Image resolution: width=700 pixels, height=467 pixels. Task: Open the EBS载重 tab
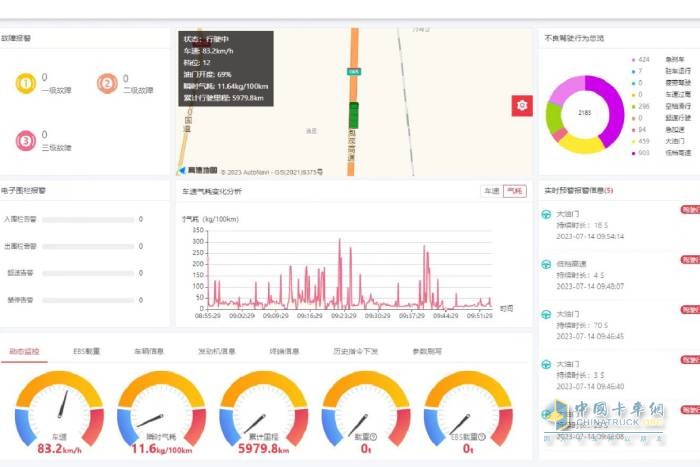87,351
